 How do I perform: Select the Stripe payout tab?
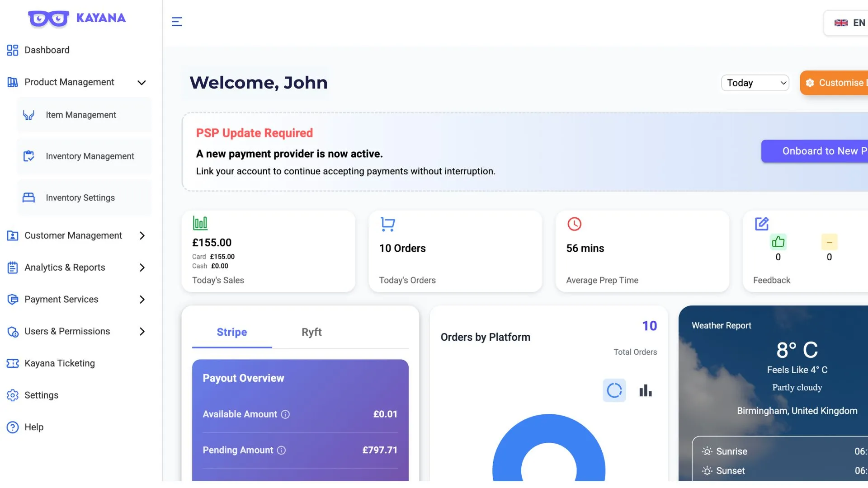(232, 333)
